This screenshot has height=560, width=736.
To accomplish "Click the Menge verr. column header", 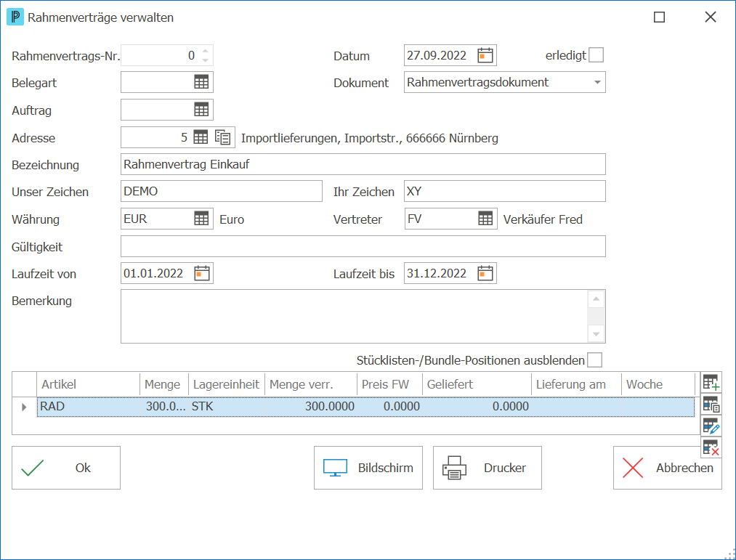I will [311, 384].
